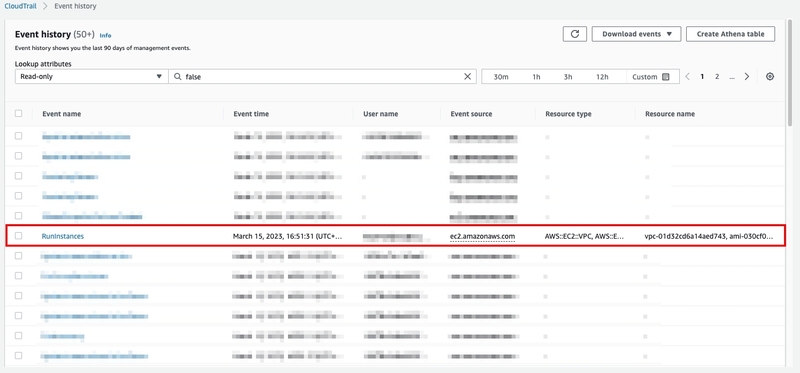The image size is (800, 373).
Task: Click the refresh events icon button
Action: 575,34
